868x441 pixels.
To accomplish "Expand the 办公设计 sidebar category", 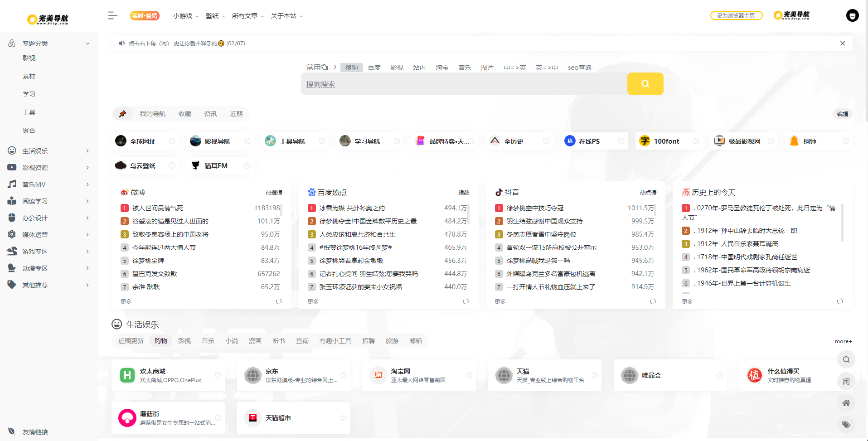I will [87, 218].
